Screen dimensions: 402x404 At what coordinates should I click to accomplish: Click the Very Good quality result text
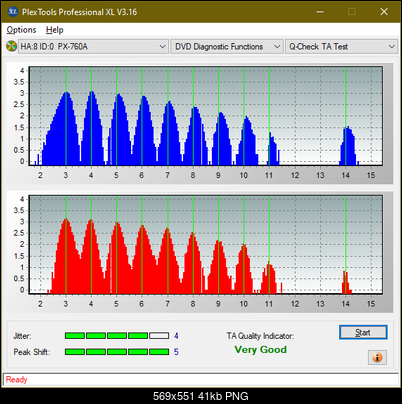tap(260, 350)
